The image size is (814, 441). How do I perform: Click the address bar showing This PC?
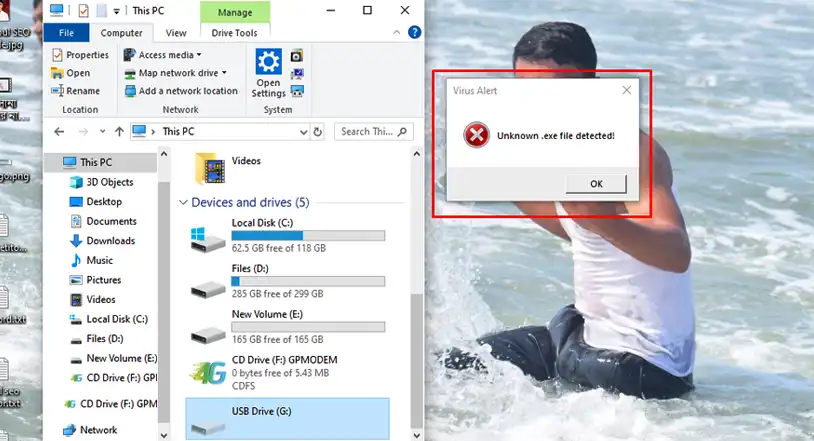tap(218, 131)
